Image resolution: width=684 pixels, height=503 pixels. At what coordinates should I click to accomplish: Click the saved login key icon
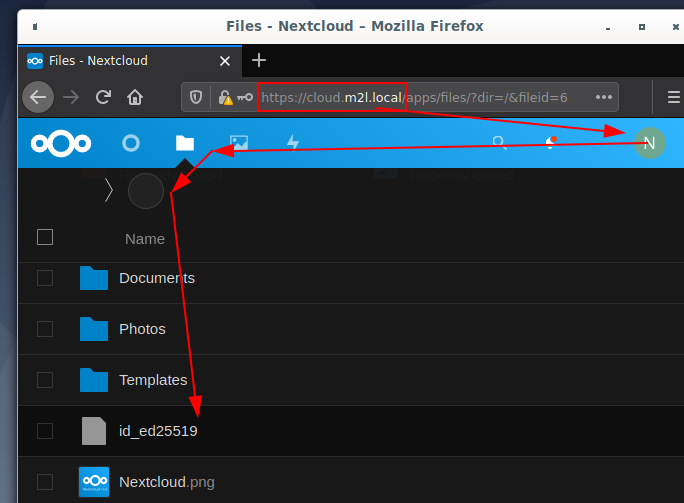[x=245, y=97]
